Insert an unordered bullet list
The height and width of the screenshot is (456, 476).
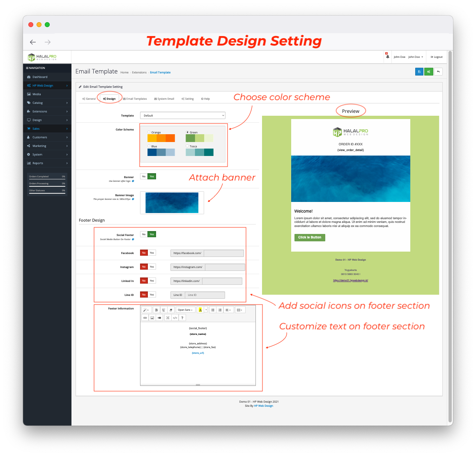coord(213,310)
